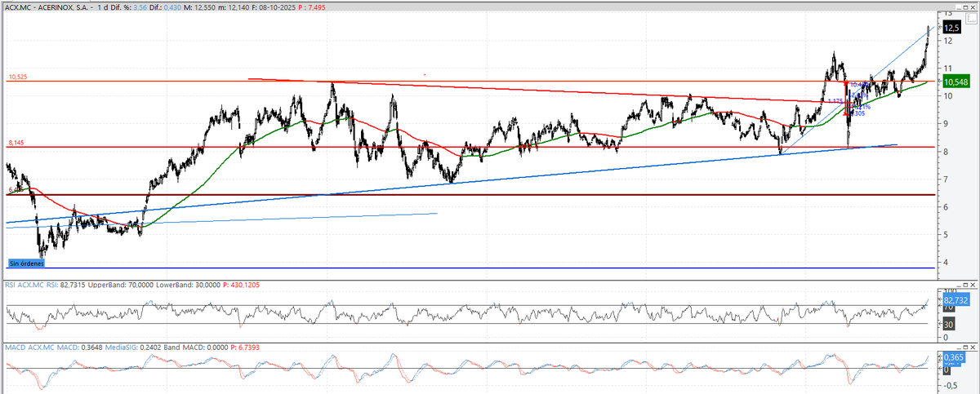Viewport: 980px width, 394px height.
Task: Click the 'Sin órdenes' label
Action: pos(25,263)
